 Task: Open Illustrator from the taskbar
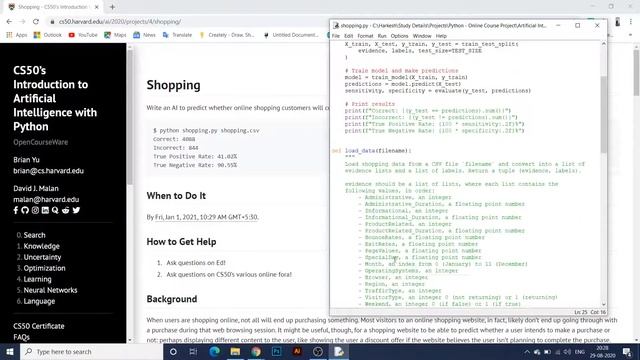click(297, 351)
